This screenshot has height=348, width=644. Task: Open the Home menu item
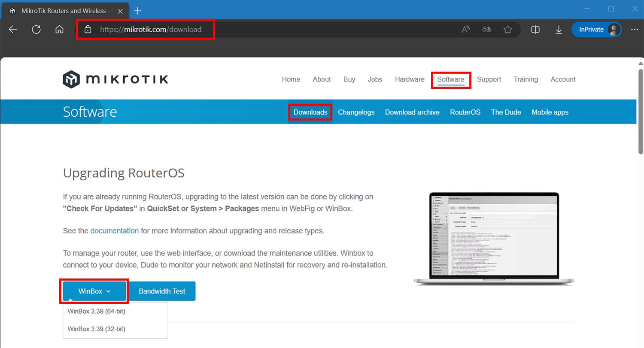(x=291, y=79)
